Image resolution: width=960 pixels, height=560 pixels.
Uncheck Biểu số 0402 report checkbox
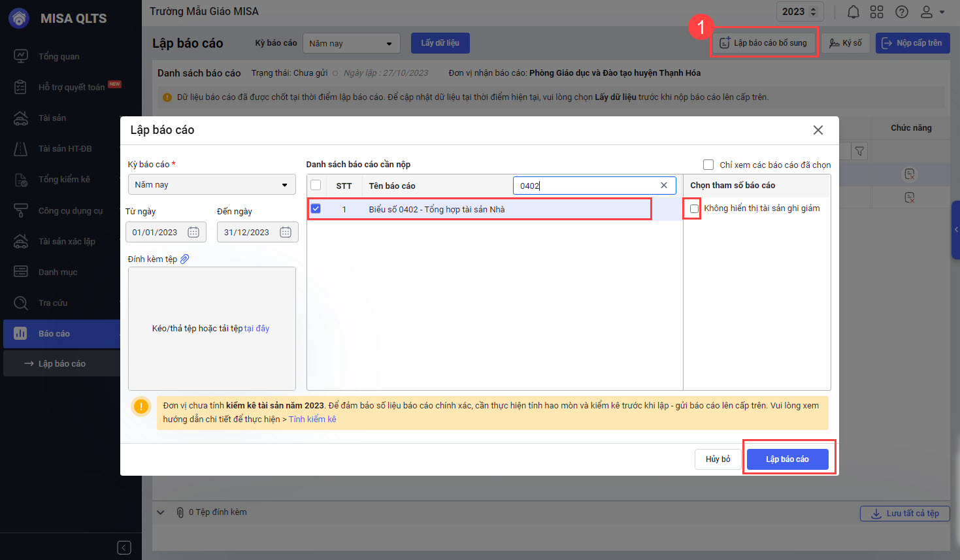[x=316, y=209]
